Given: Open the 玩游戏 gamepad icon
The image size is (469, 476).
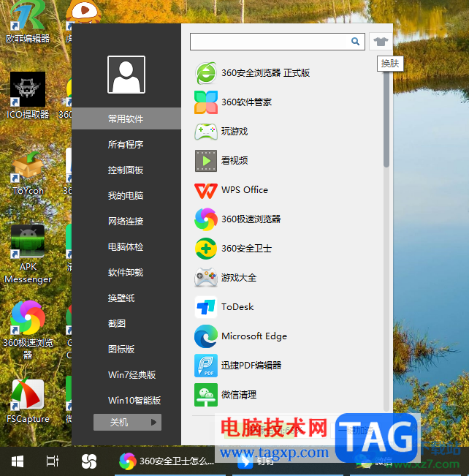Looking at the screenshot, I should click(x=206, y=132).
